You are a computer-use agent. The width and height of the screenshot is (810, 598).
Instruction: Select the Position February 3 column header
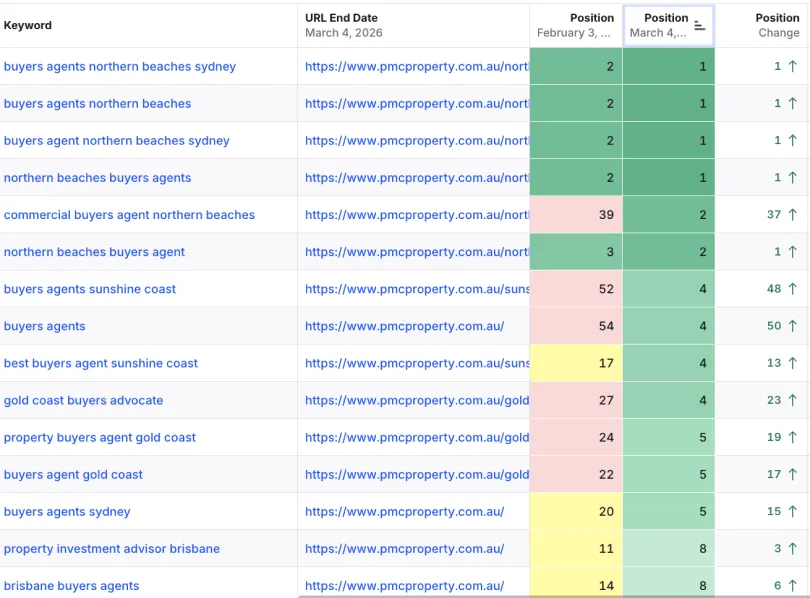pyautogui.click(x=575, y=25)
